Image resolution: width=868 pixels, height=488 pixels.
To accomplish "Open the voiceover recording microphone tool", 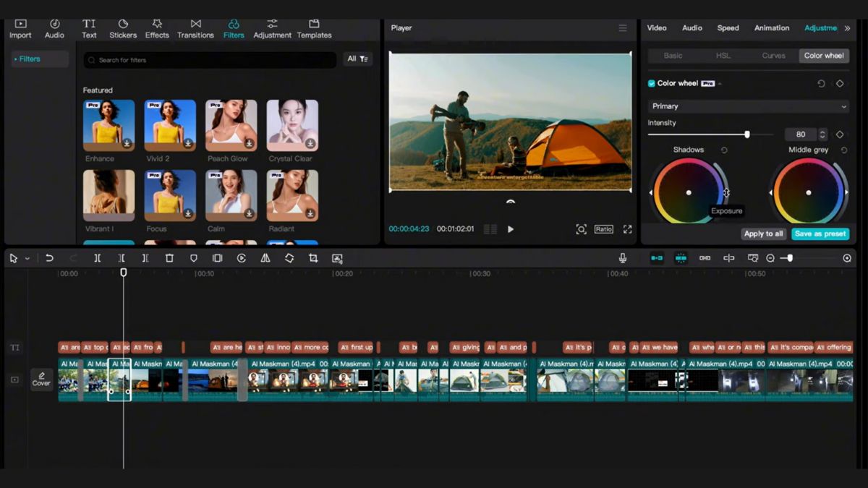I will [x=622, y=257].
